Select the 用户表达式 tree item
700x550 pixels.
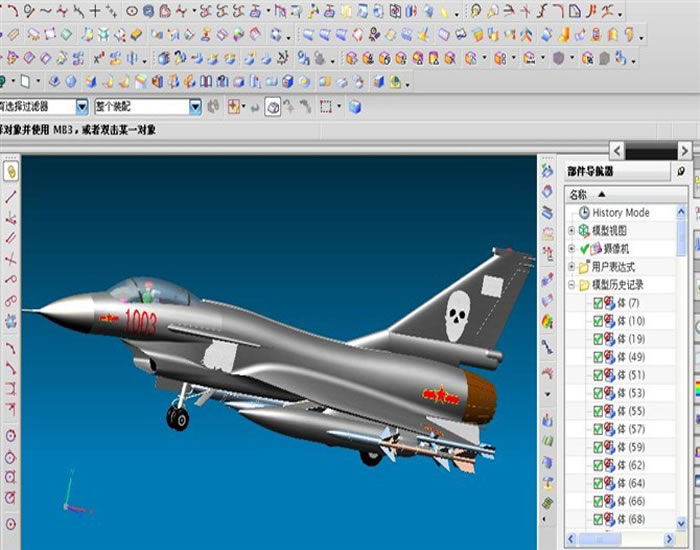pos(612,267)
